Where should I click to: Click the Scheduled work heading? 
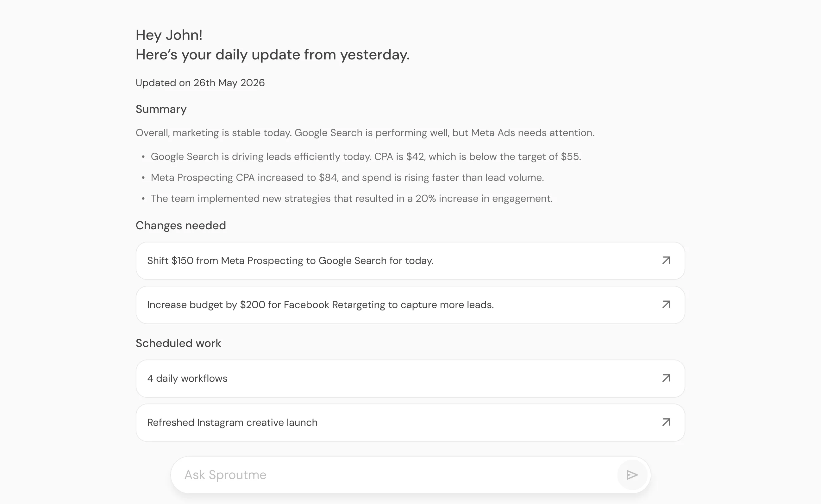[178, 343]
